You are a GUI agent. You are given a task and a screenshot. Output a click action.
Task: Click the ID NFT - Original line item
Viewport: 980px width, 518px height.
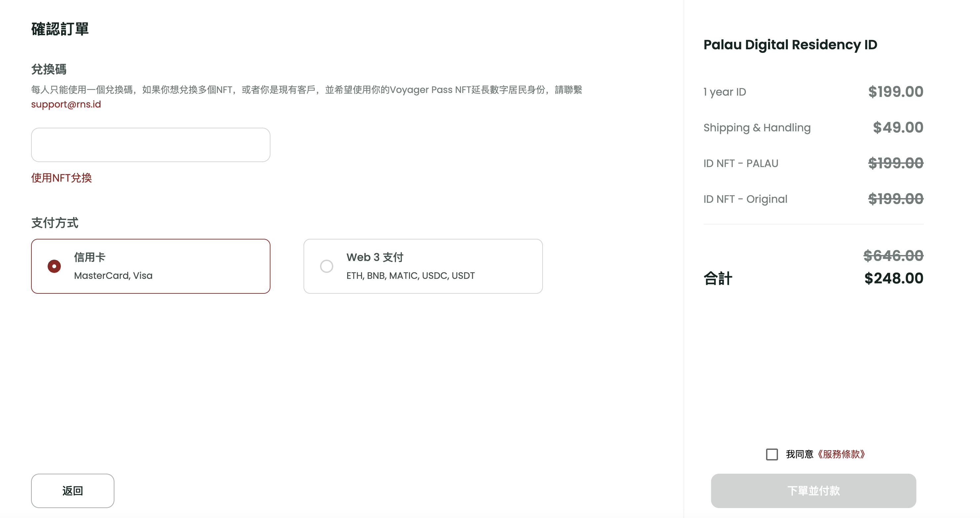point(813,199)
